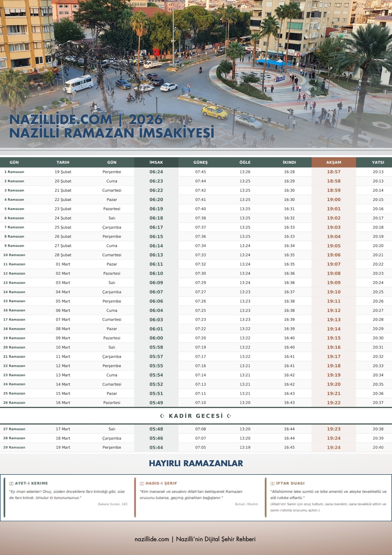
Task: Click the Nazilli Ramazan İmsakiyesi title
Action: [x=112, y=133]
